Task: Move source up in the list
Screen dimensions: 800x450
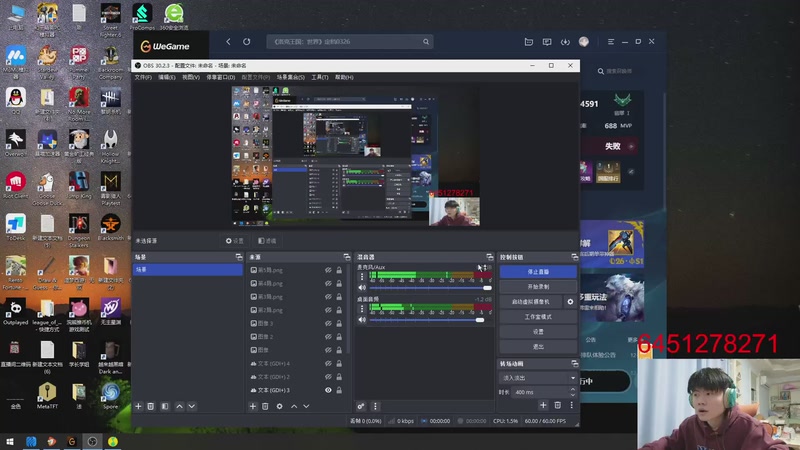Action: tap(294, 406)
